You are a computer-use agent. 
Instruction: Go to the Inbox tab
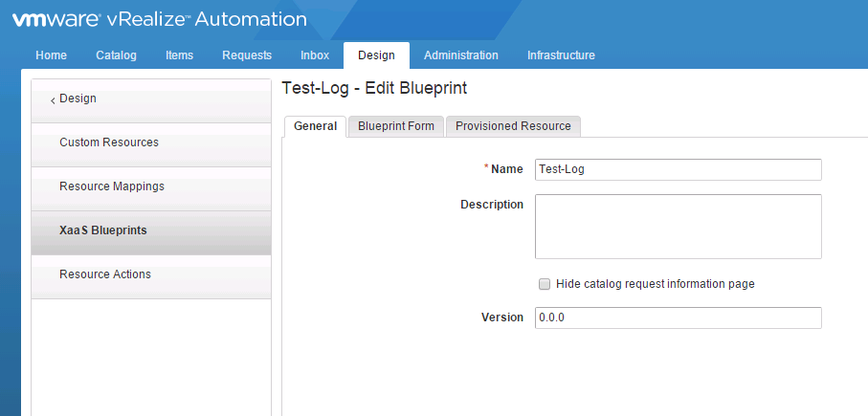(315, 55)
